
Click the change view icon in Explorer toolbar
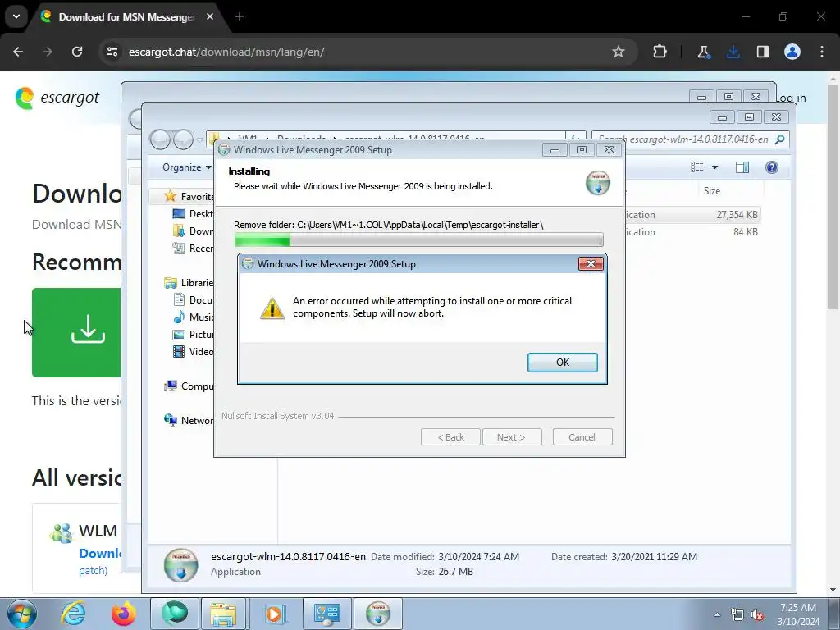697,167
